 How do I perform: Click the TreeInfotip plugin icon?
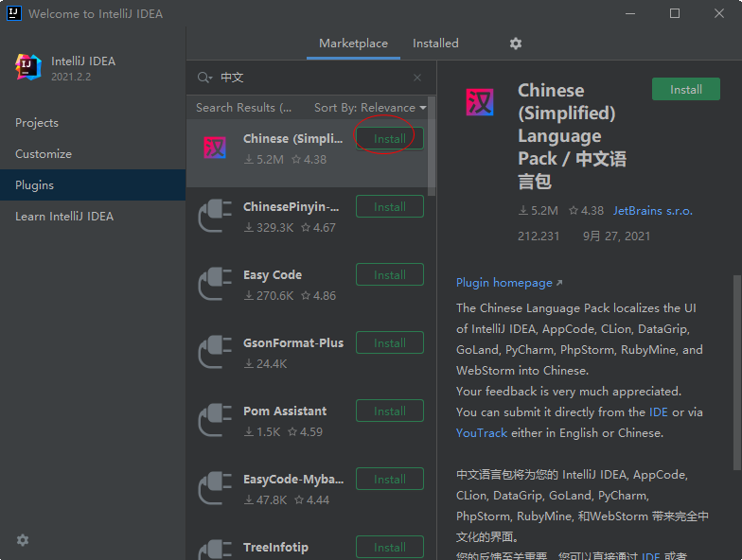(x=216, y=551)
